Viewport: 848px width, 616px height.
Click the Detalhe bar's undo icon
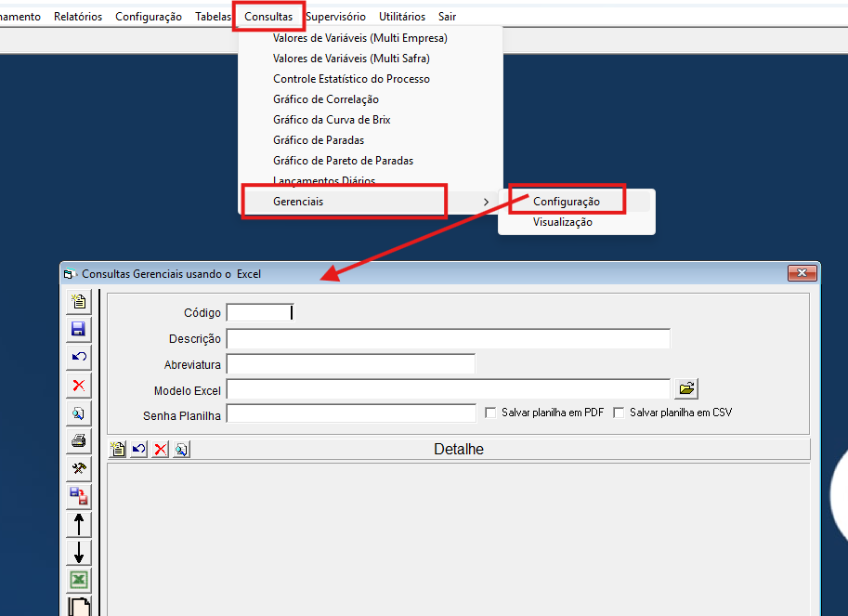click(138, 450)
